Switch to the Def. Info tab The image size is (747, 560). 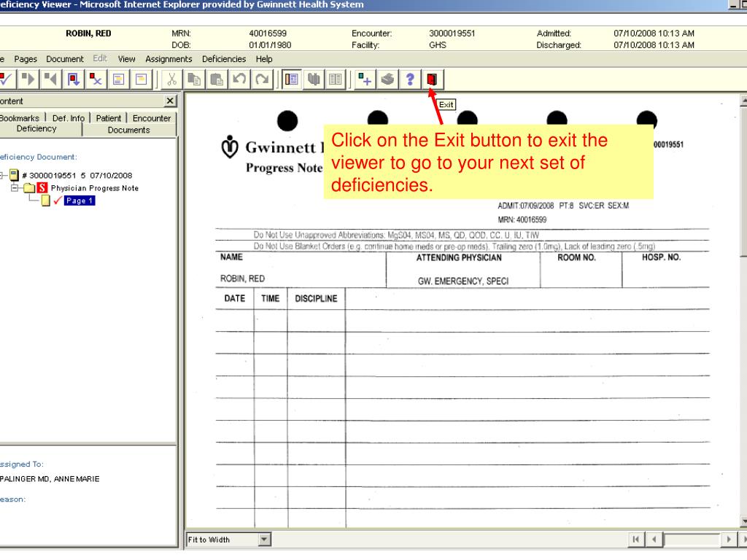click(x=68, y=118)
